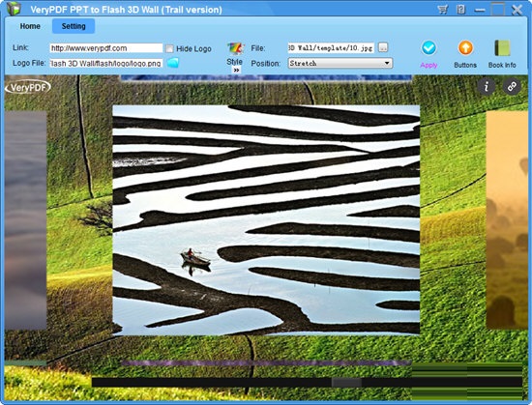
Task: Open the help icon in title bar
Action: (460, 10)
